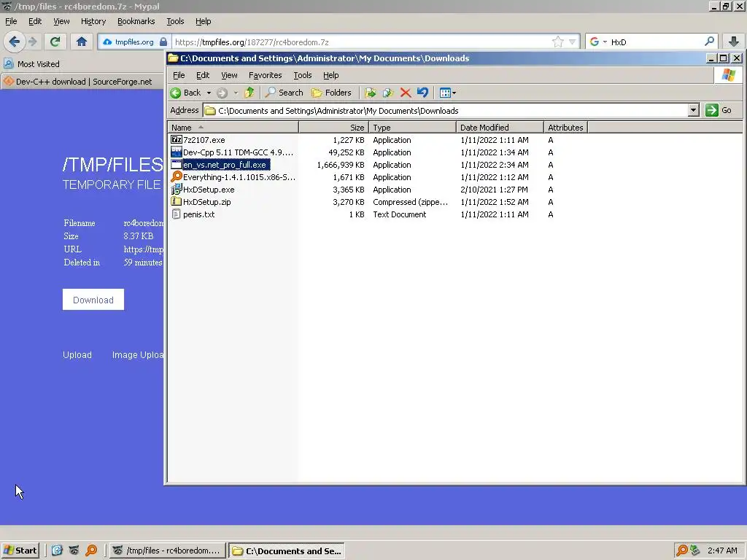747x560 pixels.
Task: Open Explorer Edit menu
Action: click(203, 75)
